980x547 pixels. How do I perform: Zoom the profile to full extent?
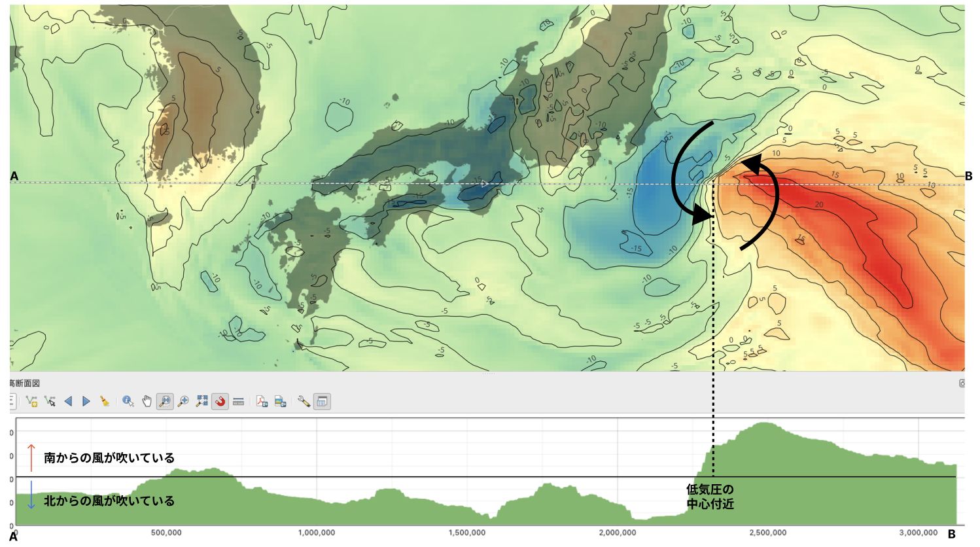pyautogui.click(x=202, y=401)
